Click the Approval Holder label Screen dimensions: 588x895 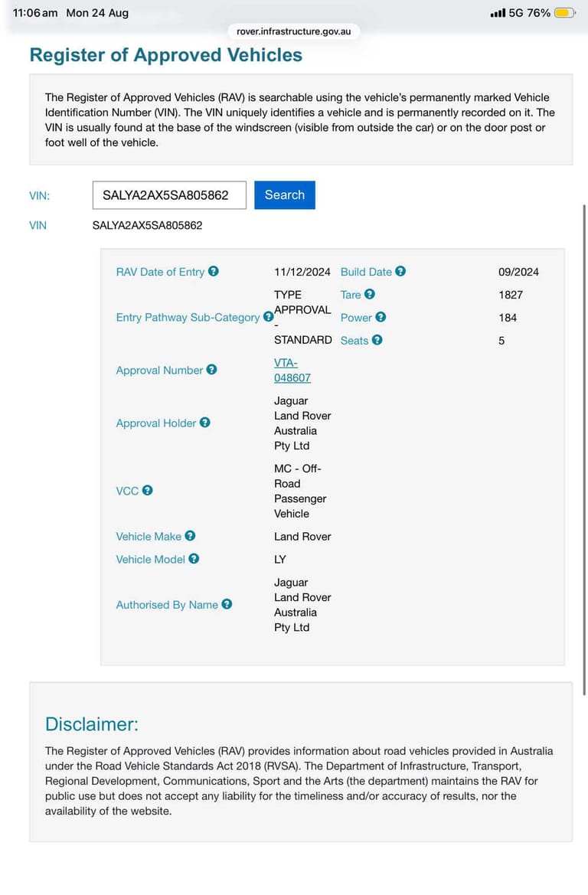pyautogui.click(x=156, y=423)
